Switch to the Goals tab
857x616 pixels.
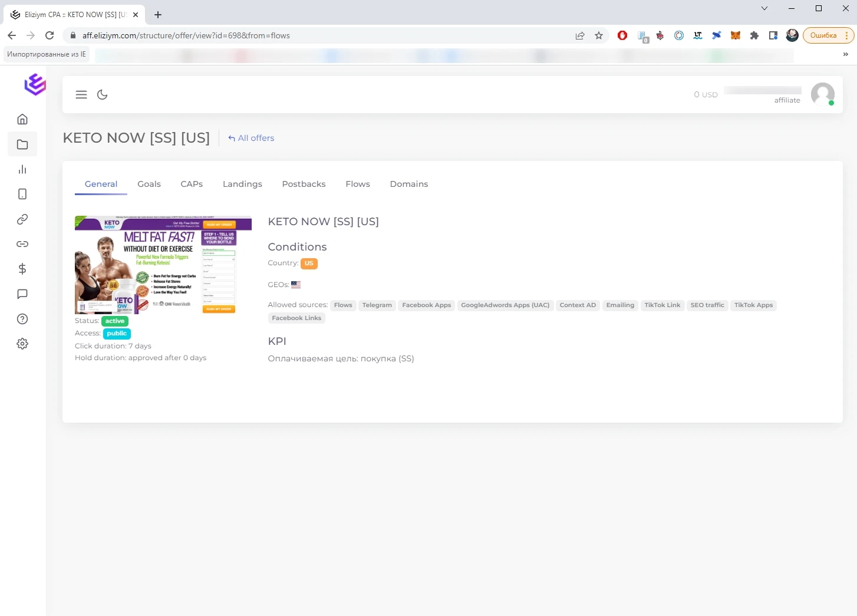point(149,184)
